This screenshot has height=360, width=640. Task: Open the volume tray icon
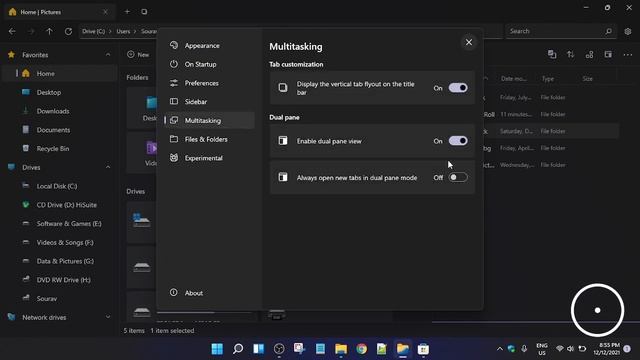571,349
